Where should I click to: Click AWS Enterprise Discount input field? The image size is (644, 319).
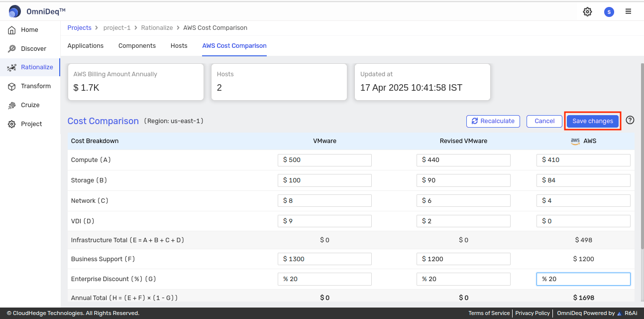click(x=583, y=279)
